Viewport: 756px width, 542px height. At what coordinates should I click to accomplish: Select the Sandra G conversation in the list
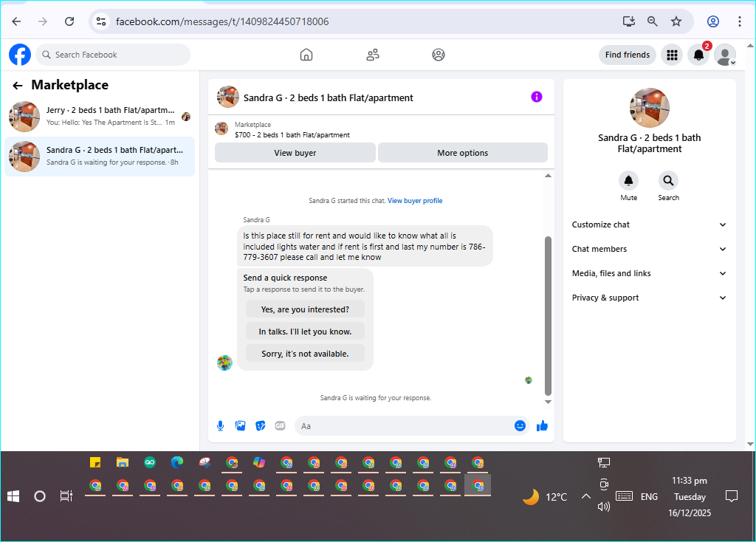click(x=100, y=157)
